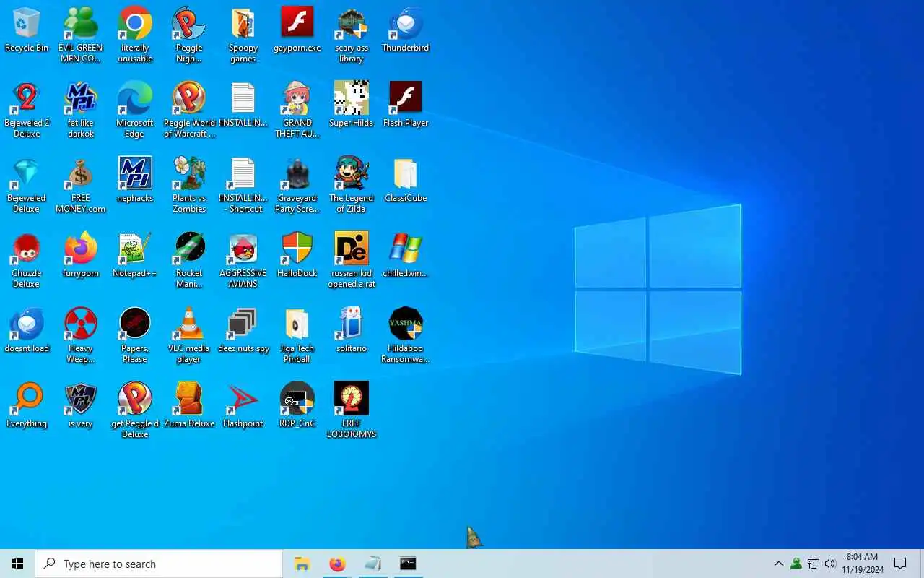Click the is very shield shortcut
This screenshot has height=578, width=924.
(x=81, y=406)
